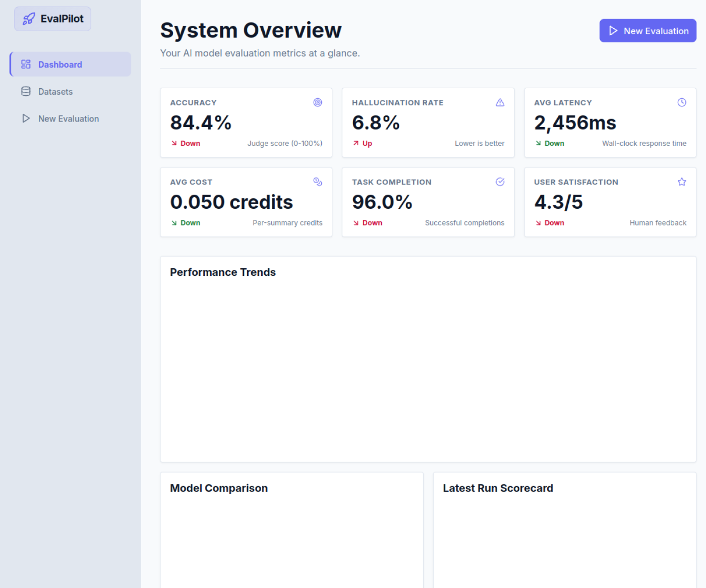
Task: Open the Dashboard sidebar item
Action: (x=70, y=64)
